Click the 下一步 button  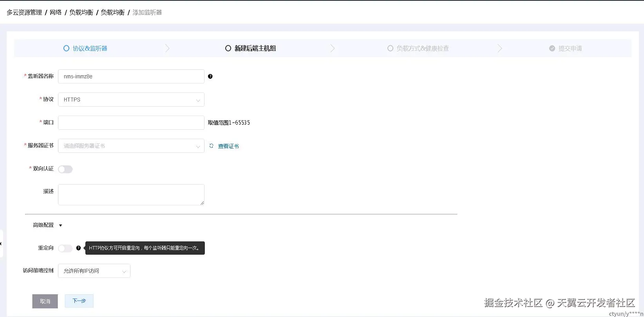coord(79,301)
